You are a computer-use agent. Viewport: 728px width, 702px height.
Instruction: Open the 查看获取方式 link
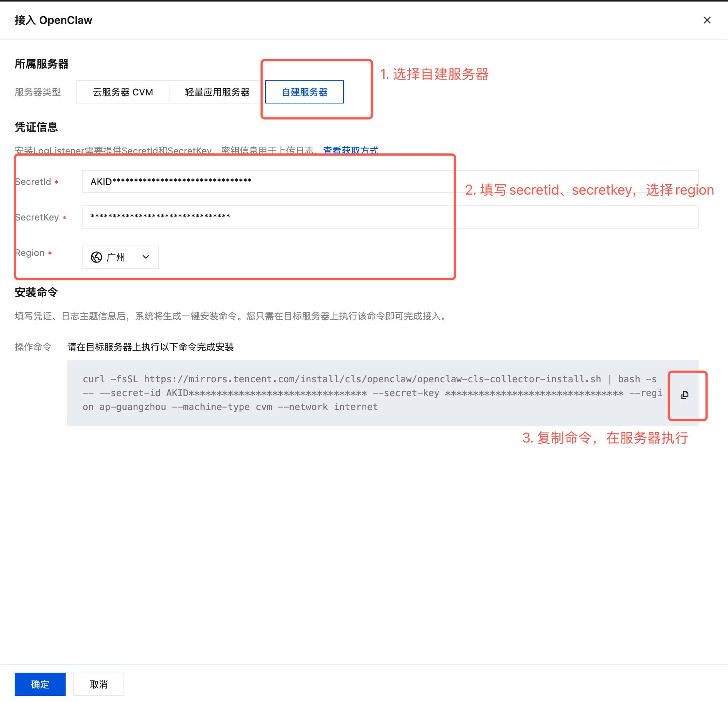350,150
